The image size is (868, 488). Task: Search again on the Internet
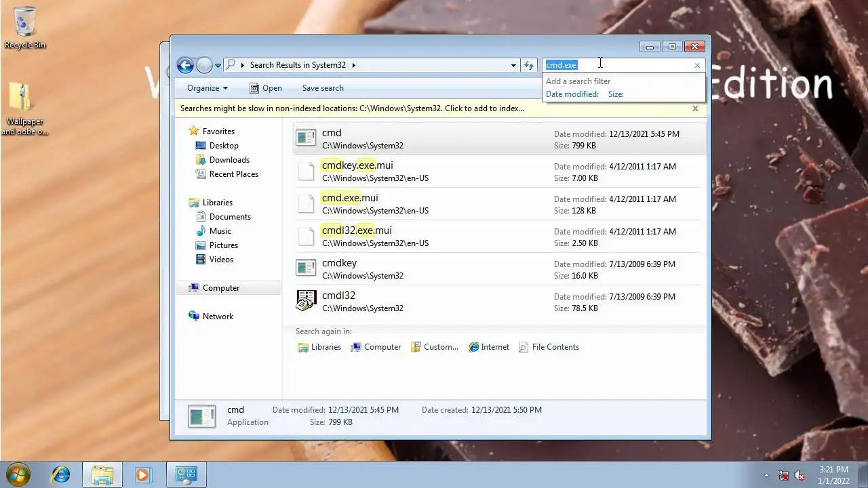tap(488, 347)
